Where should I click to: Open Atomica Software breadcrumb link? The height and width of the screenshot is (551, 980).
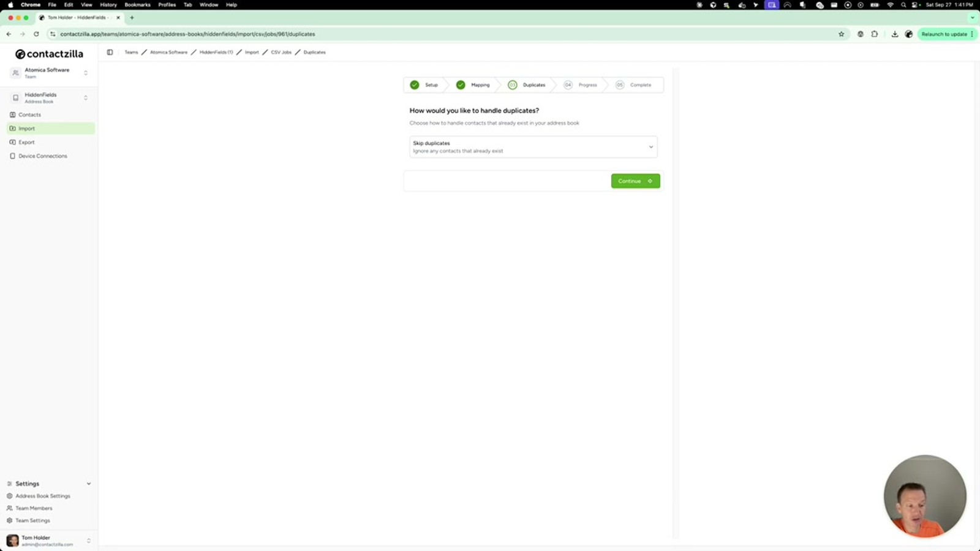(x=168, y=52)
